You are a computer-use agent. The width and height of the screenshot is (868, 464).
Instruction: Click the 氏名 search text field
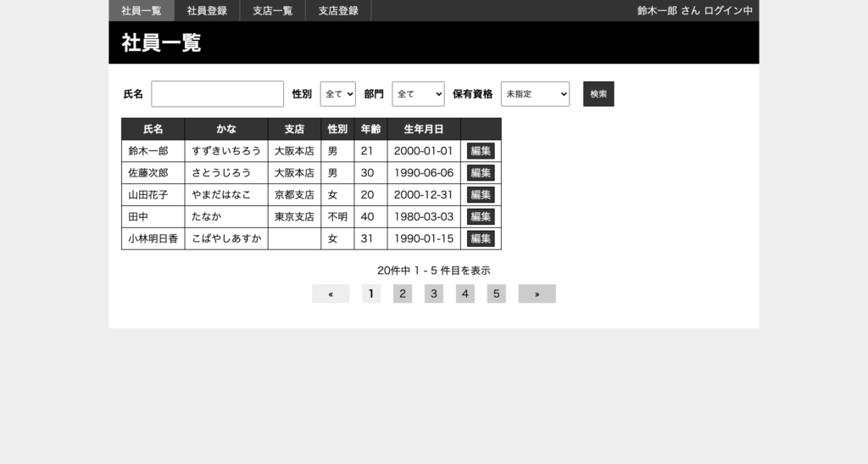pos(217,94)
